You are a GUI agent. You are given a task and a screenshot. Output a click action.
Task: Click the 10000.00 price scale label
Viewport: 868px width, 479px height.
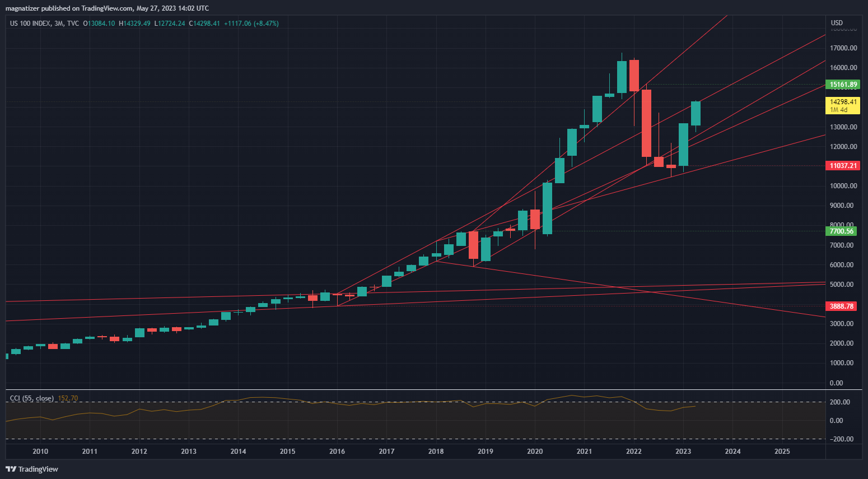[843, 186]
